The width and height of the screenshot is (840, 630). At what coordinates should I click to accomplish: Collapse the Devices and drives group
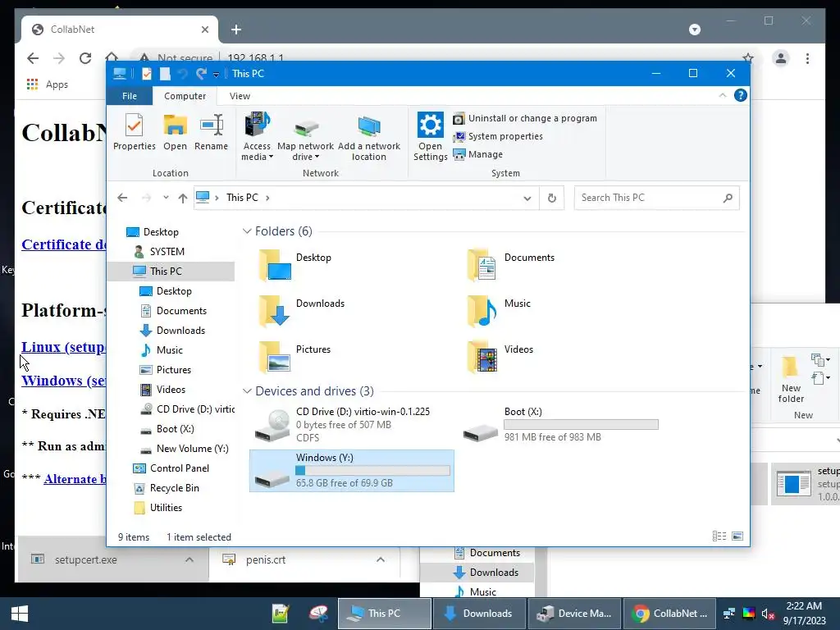(247, 391)
